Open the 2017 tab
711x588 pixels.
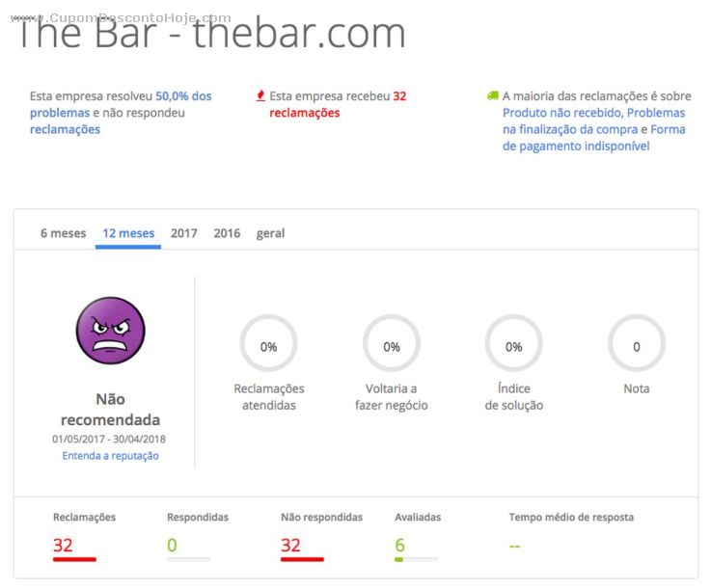(x=183, y=233)
